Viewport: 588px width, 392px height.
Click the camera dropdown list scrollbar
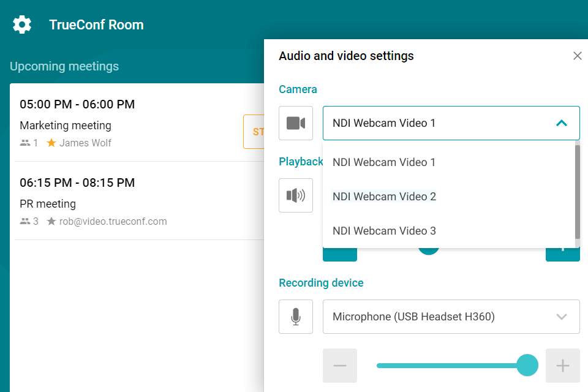click(578, 192)
